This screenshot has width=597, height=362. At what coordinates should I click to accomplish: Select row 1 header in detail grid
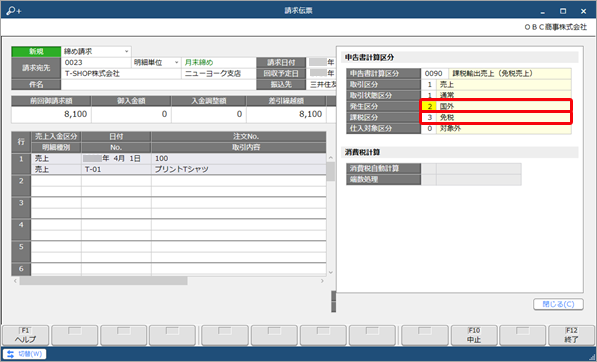(x=21, y=164)
